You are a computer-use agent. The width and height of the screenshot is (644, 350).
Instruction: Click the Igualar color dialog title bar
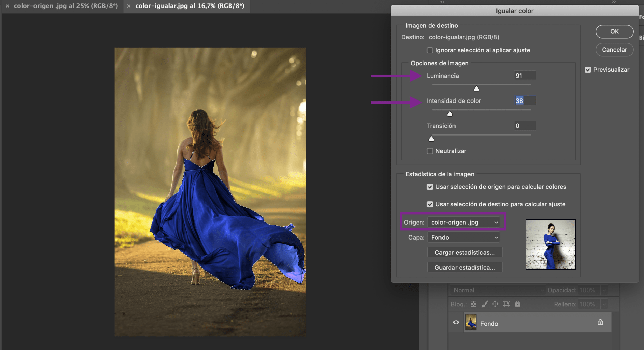pyautogui.click(x=515, y=11)
